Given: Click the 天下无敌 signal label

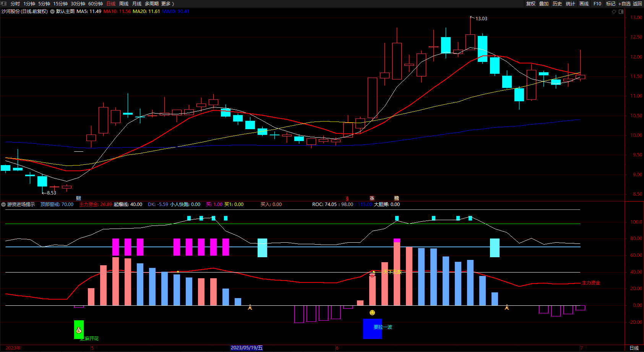Looking at the screenshot, I should coord(393,272).
